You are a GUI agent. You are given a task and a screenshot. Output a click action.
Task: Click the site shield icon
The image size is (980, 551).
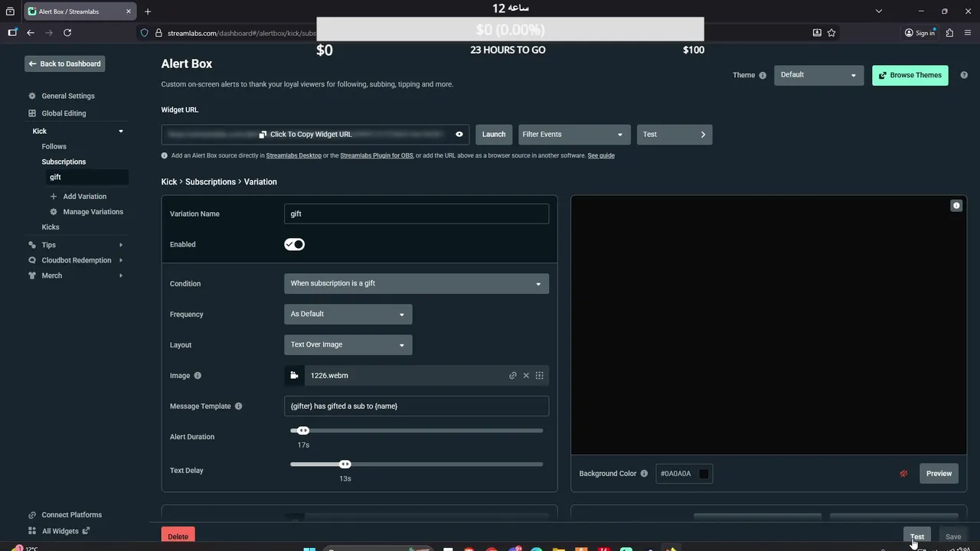[144, 32]
